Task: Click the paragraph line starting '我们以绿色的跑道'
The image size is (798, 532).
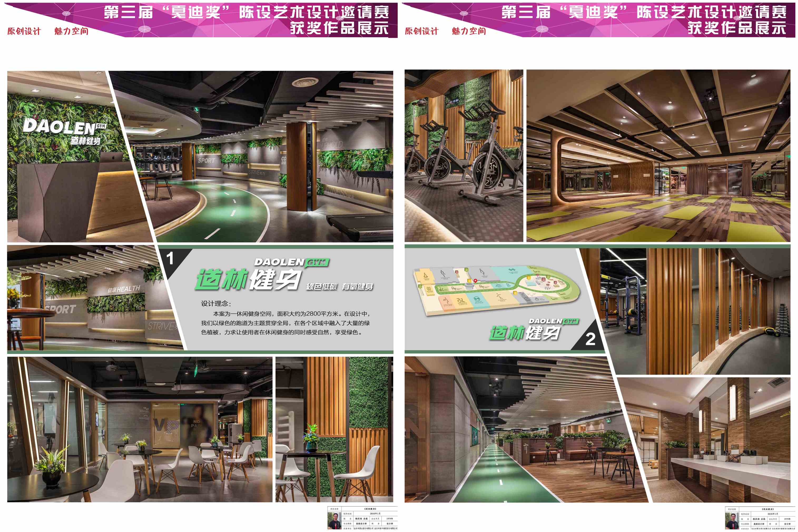Action: pos(285,323)
